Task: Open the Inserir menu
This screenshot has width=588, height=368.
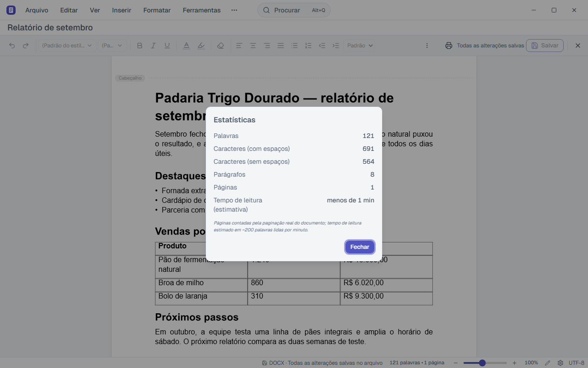Action: pyautogui.click(x=122, y=10)
